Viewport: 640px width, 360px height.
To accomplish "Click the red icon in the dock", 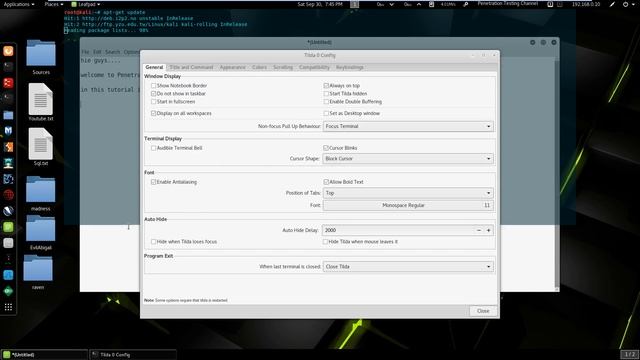I will pyautogui.click(x=8, y=83).
